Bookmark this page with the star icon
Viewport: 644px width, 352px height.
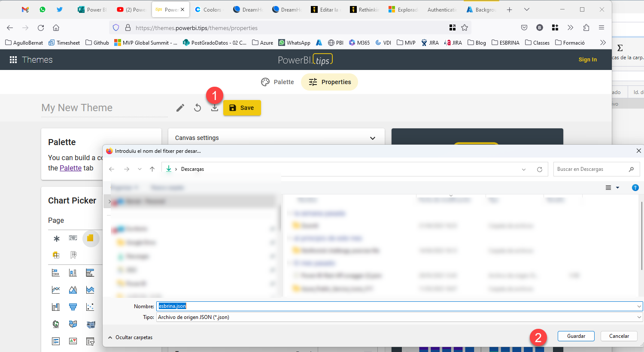(x=465, y=28)
